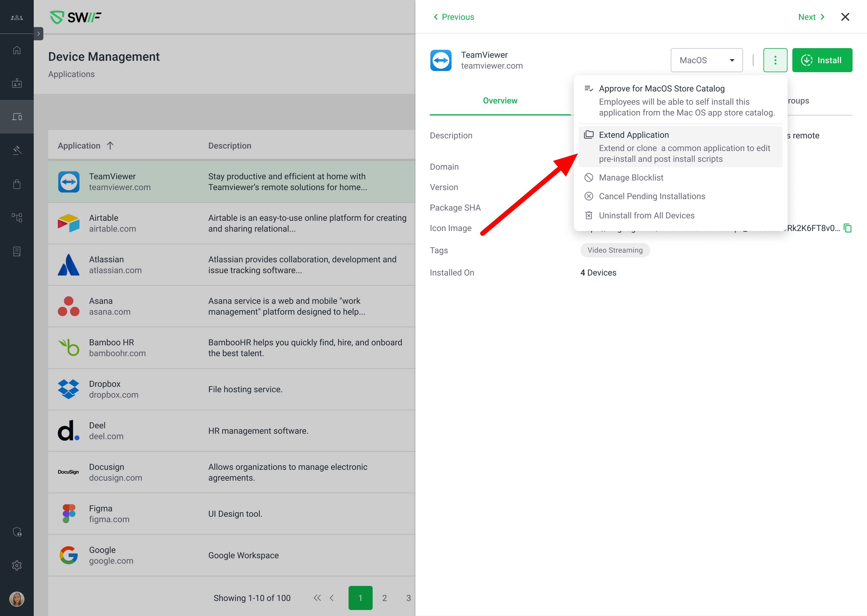Click the shopping bag sidebar icon

[x=17, y=184]
